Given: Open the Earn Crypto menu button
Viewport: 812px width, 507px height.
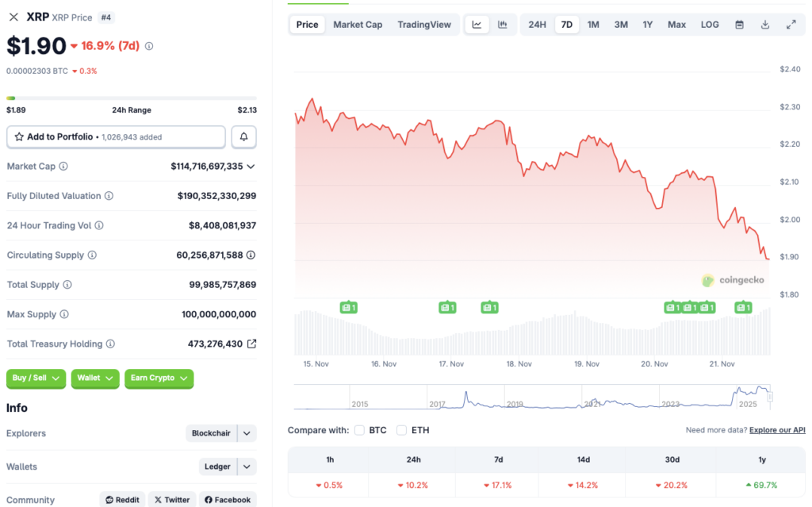Looking at the screenshot, I should pyautogui.click(x=159, y=378).
